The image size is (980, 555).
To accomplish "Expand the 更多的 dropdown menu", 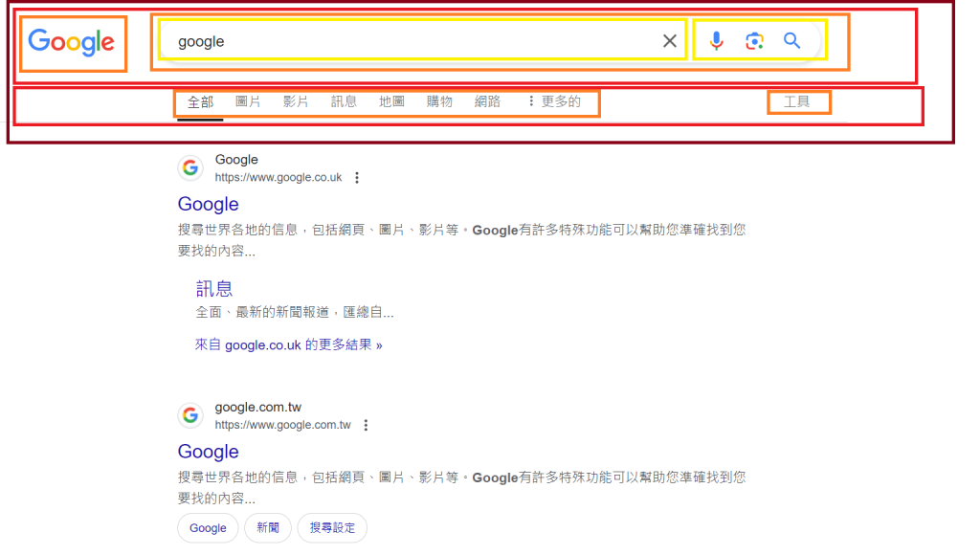I will click(555, 101).
